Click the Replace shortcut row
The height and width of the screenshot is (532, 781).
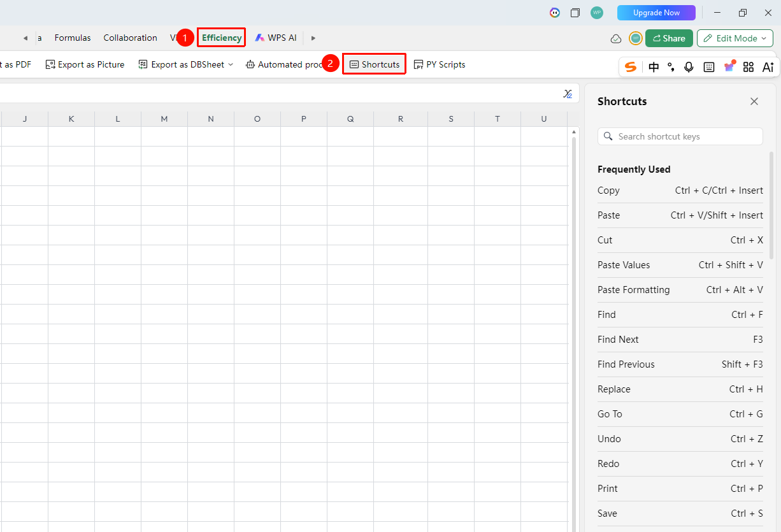pyautogui.click(x=680, y=389)
